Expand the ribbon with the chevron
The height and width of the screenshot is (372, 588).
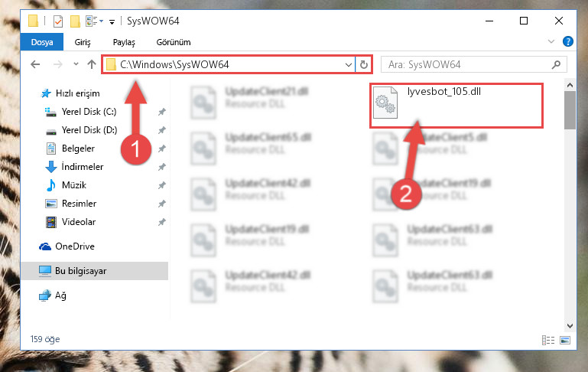pos(551,41)
